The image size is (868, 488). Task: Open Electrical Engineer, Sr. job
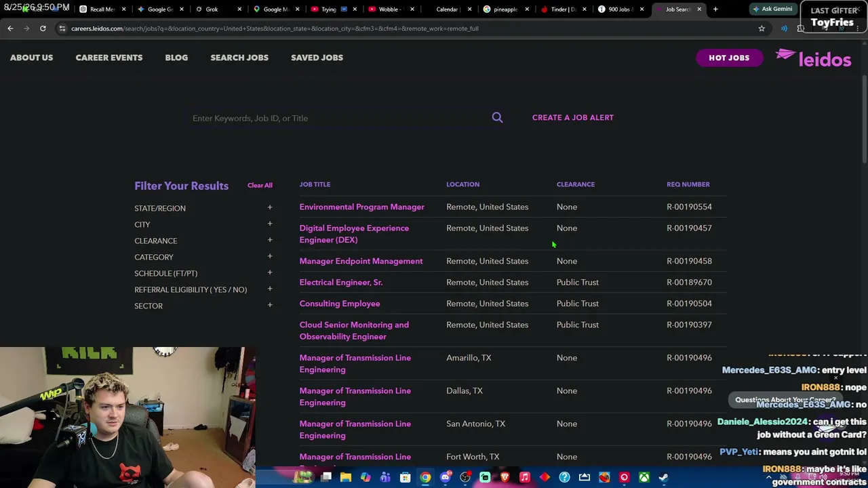click(341, 282)
